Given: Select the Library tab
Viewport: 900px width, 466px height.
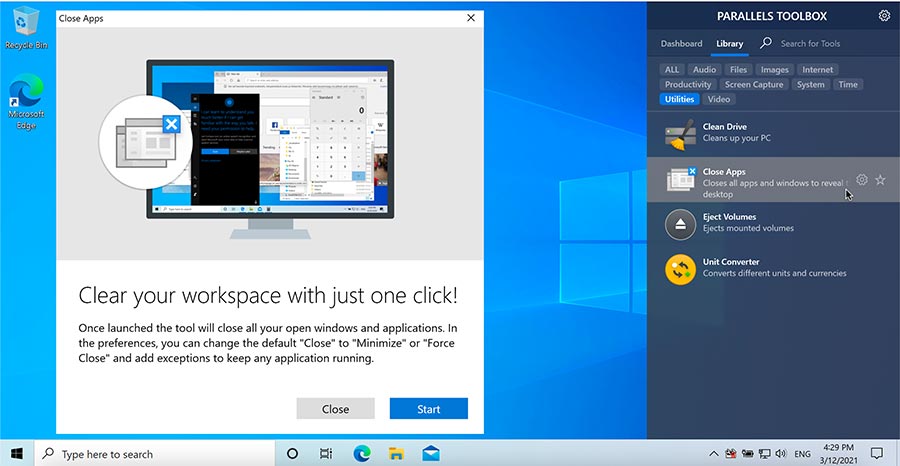Looking at the screenshot, I should 729,44.
